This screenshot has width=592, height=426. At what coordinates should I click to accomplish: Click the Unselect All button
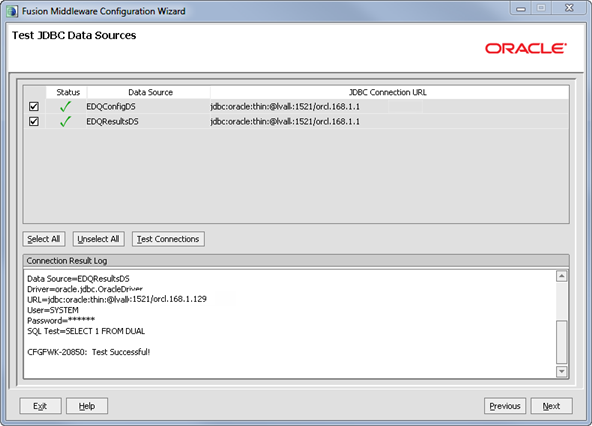(x=98, y=239)
